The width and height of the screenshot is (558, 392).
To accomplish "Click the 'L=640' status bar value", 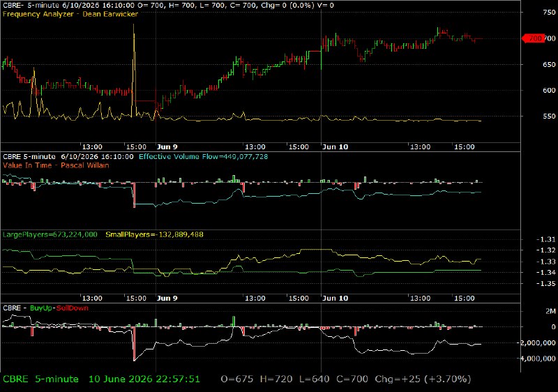I will pyautogui.click(x=315, y=379).
